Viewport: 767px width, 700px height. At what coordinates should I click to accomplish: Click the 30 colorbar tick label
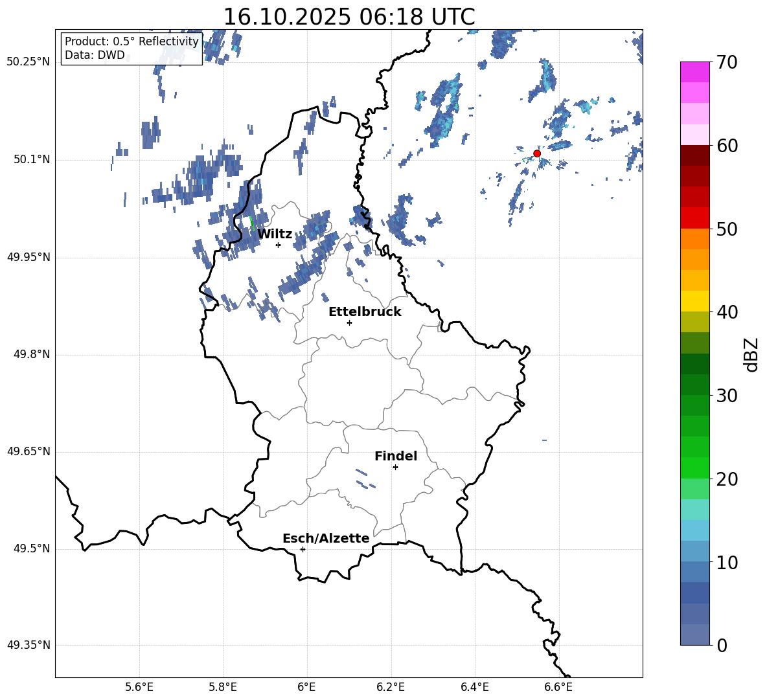point(727,396)
